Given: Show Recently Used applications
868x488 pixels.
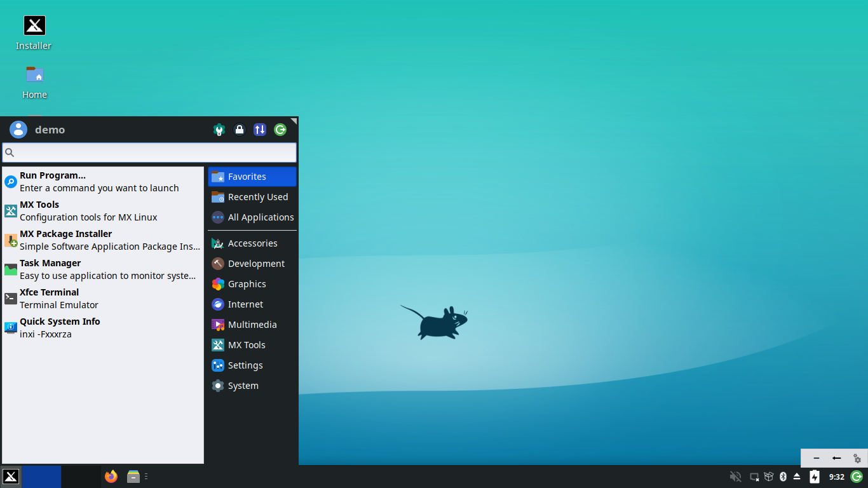Looking at the screenshot, I should (252, 197).
